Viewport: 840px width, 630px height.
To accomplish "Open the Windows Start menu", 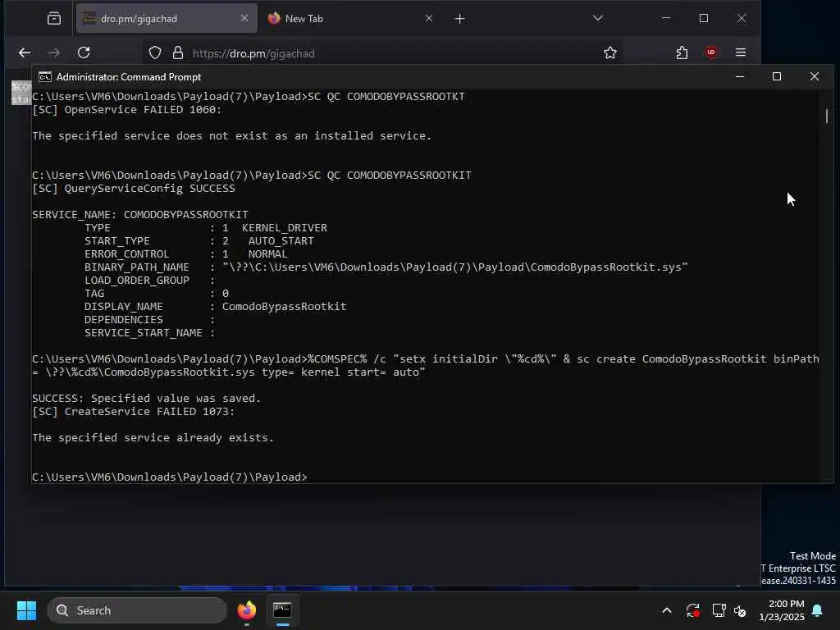I will pos(26,610).
